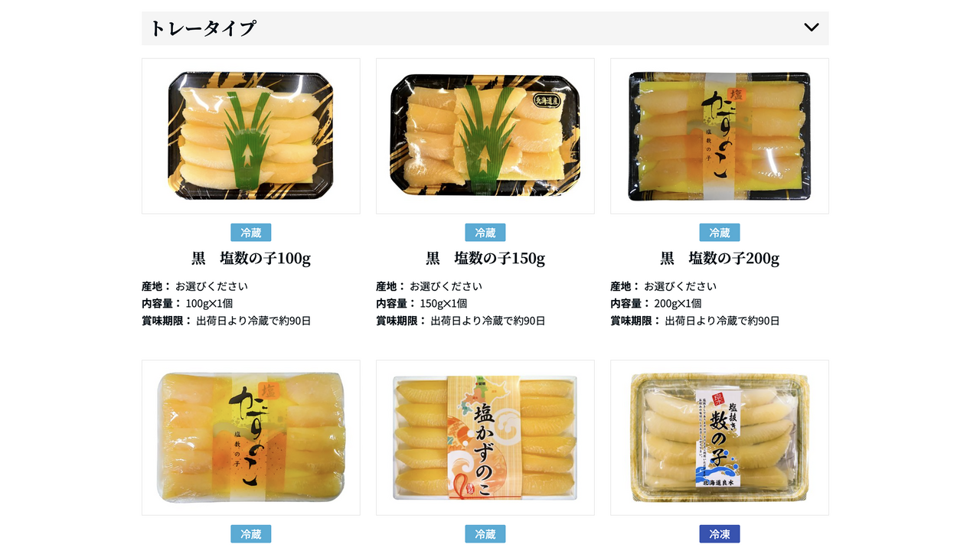Click the トレータイプ section header
Viewport: 980px width, 551px height.
485,28
